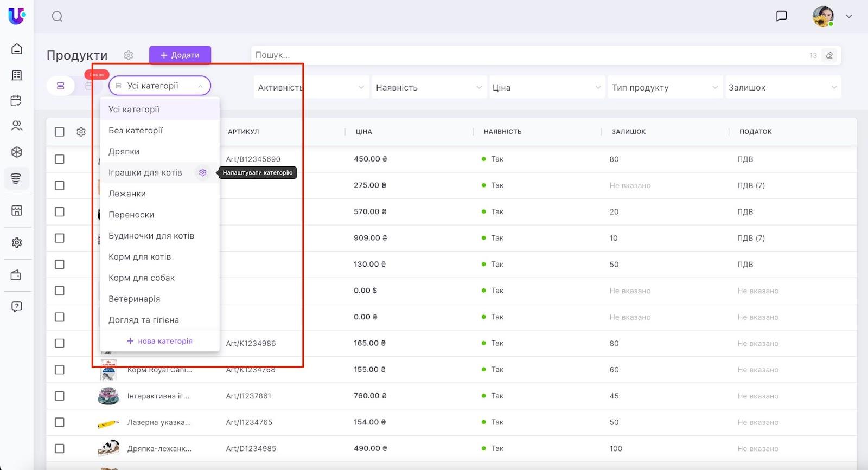This screenshot has height=470, width=868.
Task: Click the нова категорія link
Action: [160, 341]
